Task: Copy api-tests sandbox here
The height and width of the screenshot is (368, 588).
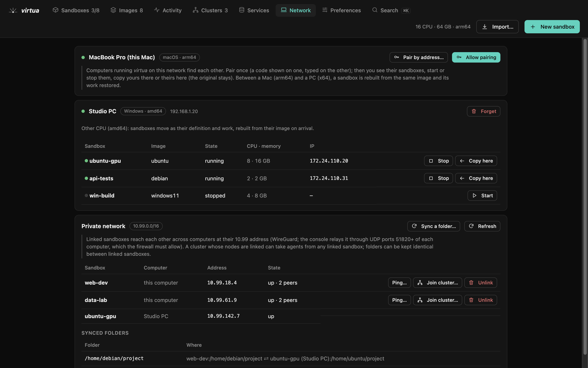Action: [476, 178]
